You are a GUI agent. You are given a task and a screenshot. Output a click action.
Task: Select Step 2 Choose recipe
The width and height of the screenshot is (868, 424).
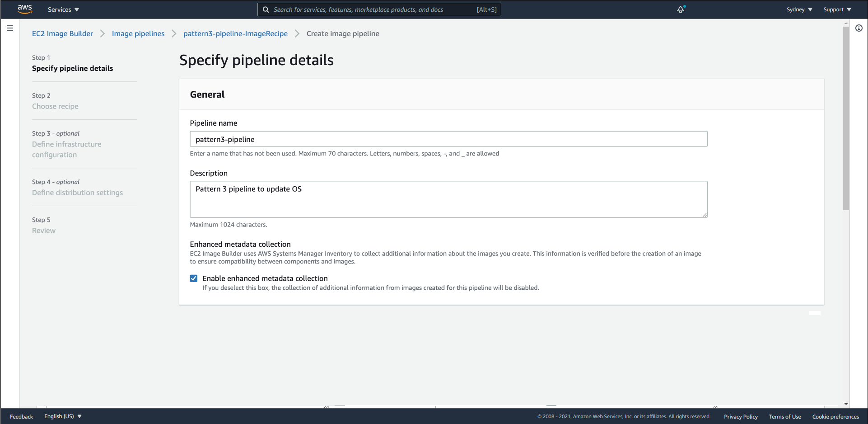pos(55,106)
